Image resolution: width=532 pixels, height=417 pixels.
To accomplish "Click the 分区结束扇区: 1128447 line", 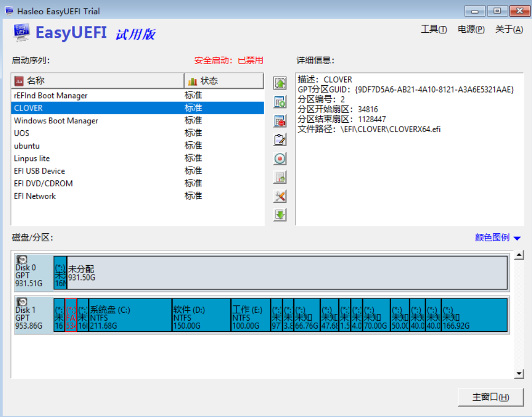I will click(x=341, y=119).
